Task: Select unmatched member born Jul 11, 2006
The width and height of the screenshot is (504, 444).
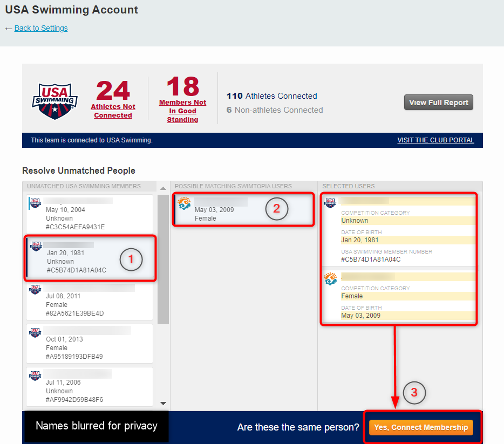Action: (90, 387)
